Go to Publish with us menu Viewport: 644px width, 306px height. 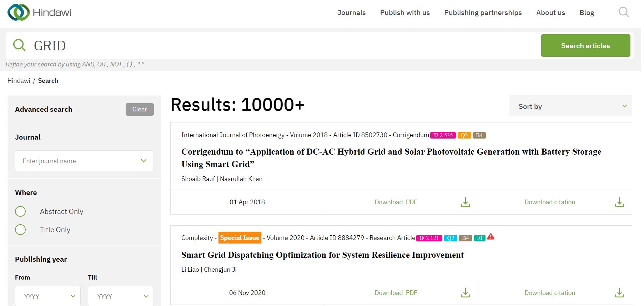point(405,12)
